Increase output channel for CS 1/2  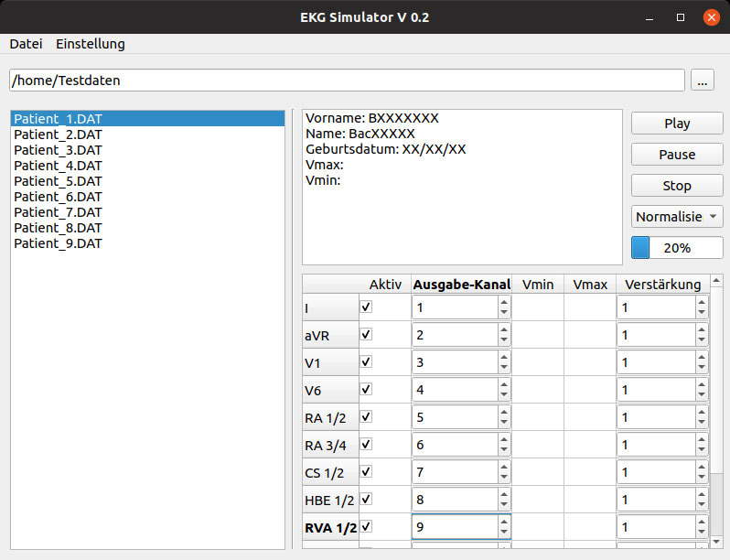coord(503,467)
